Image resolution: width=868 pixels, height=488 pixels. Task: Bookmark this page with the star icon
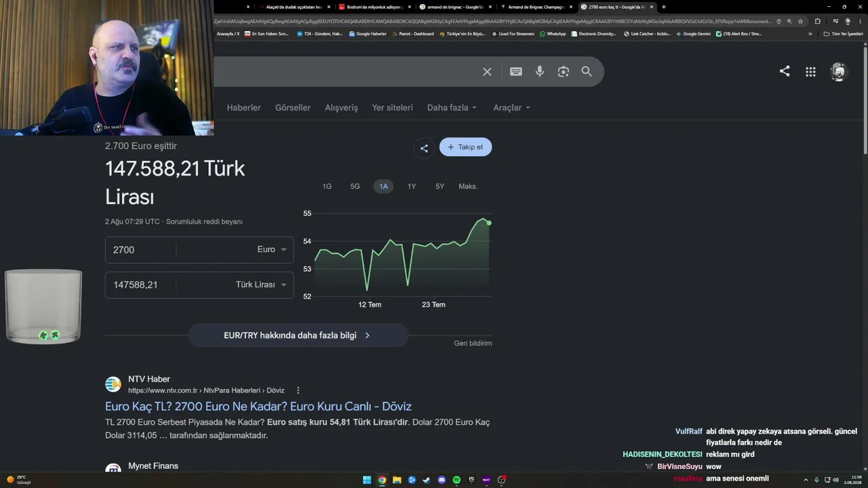800,22
